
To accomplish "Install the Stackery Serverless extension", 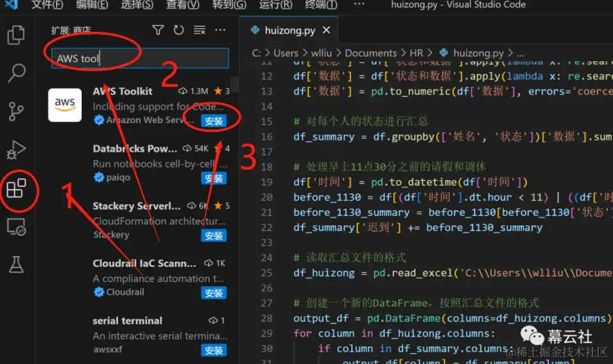I will tap(214, 236).
